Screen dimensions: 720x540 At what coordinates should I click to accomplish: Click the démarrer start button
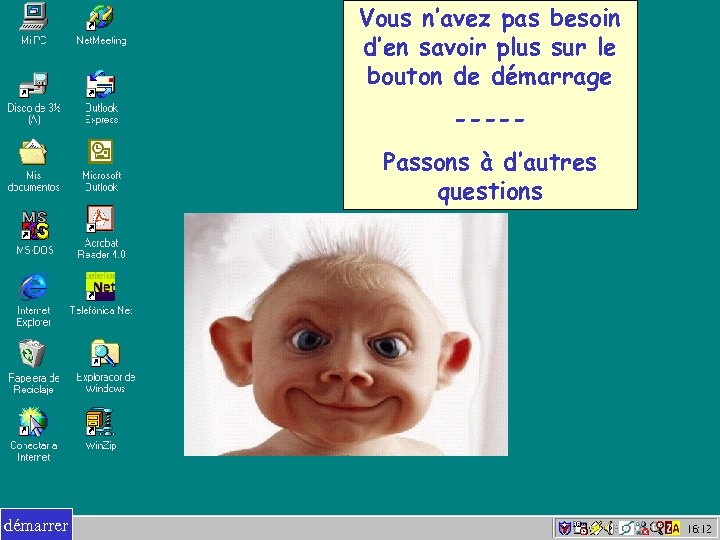[x=36, y=524]
